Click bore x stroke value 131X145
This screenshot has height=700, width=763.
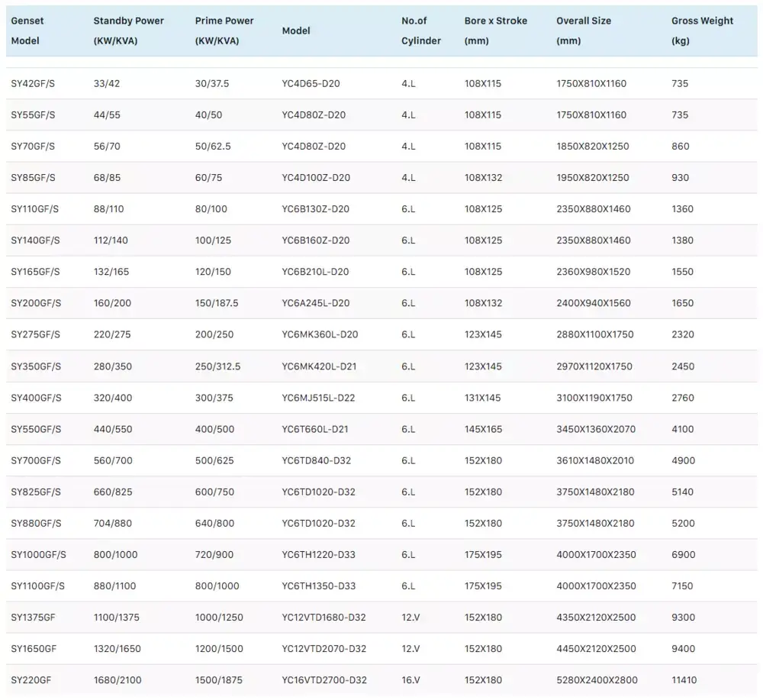pyautogui.click(x=482, y=398)
